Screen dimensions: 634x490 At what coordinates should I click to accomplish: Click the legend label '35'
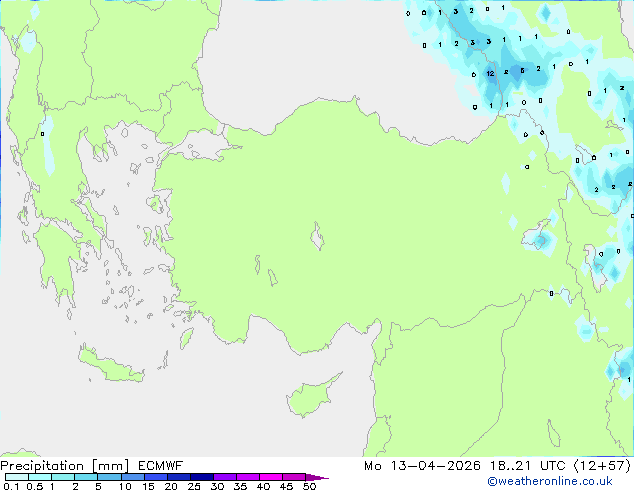[x=240, y=486]
